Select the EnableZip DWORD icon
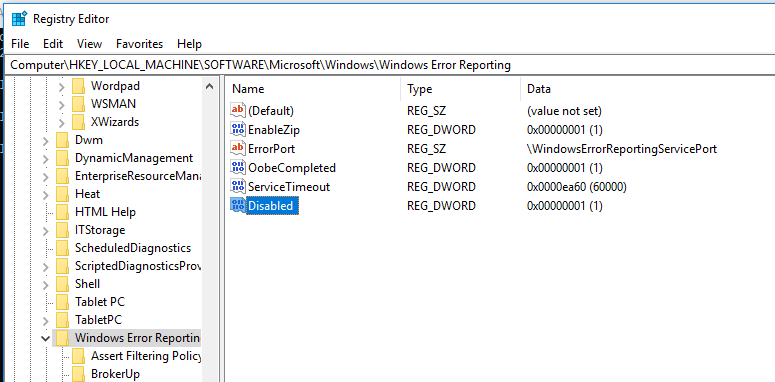This screenshot has height=382, width=775. [238, 129]
